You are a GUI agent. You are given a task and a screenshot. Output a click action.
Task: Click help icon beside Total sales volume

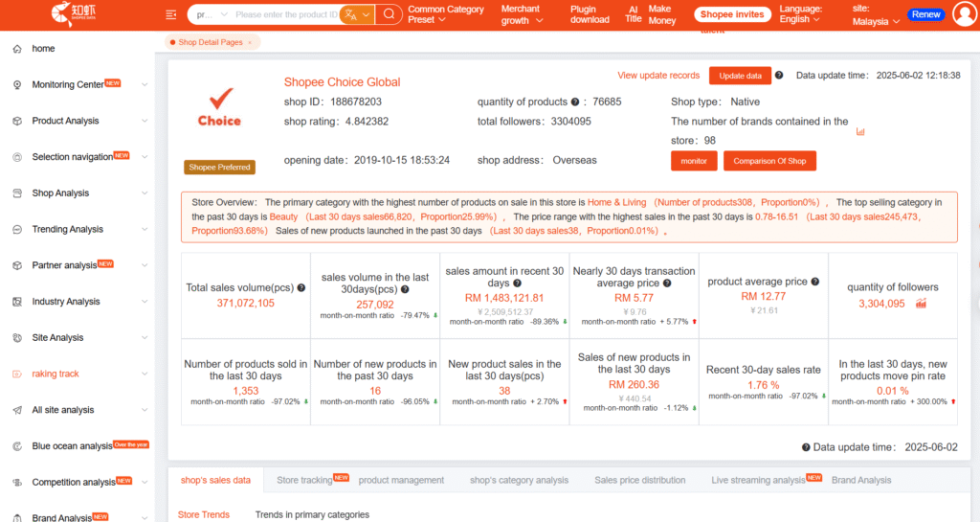[x=301, y=287]
